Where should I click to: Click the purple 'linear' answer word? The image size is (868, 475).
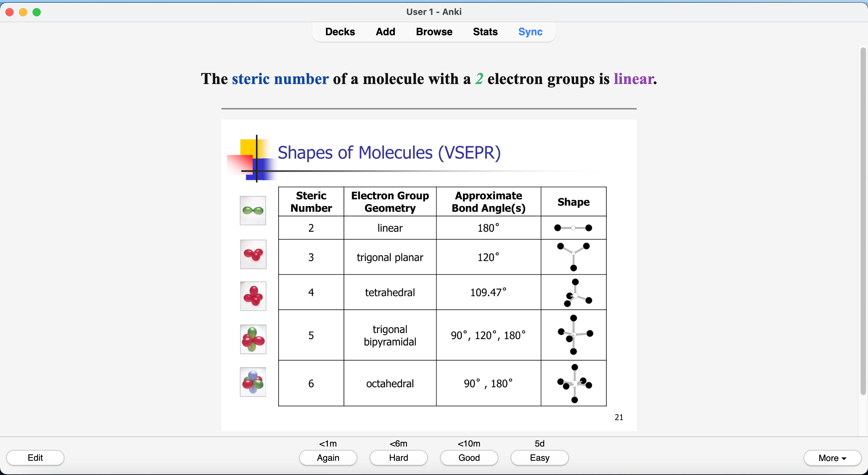633,79
